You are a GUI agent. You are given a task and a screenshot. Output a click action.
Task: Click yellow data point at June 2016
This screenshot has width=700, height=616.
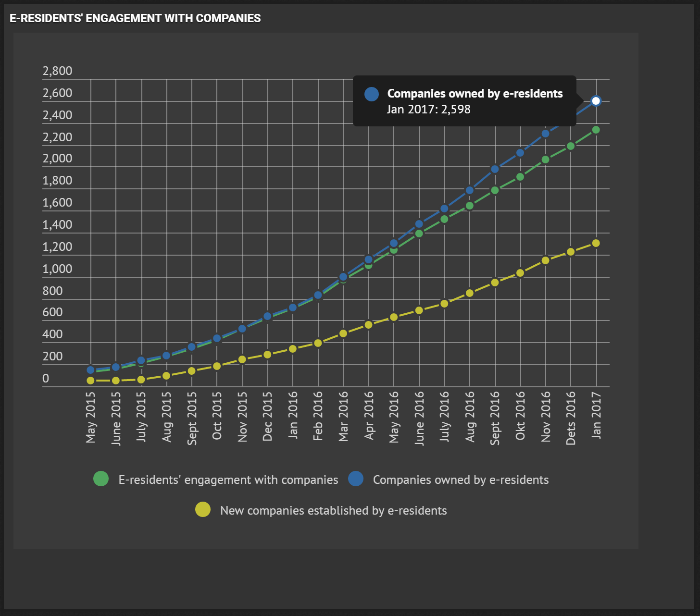pyautogui.click(x=419, y=310)
